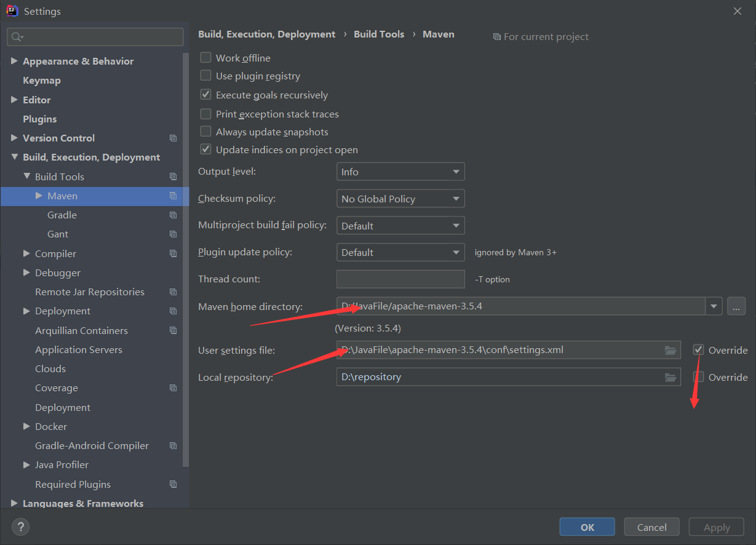This screenshot has height=545, width=756.
Task: Click the "For current project" indicator icon
Action: [497, 36]
